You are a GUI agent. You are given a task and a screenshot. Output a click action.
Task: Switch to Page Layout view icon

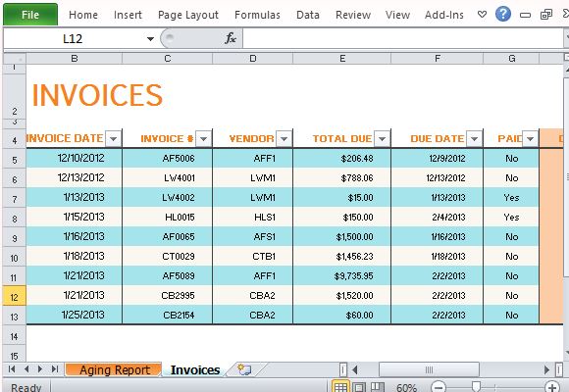359,387
